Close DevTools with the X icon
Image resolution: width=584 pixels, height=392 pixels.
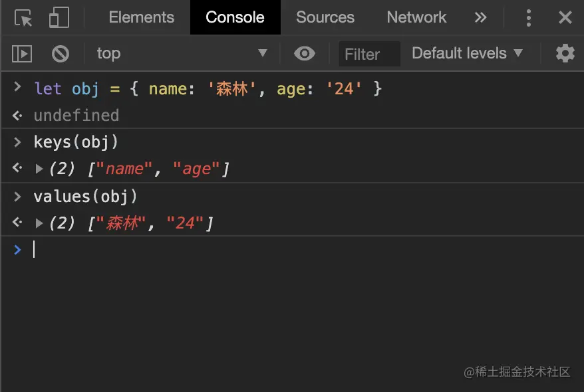[x=565, y=17]
